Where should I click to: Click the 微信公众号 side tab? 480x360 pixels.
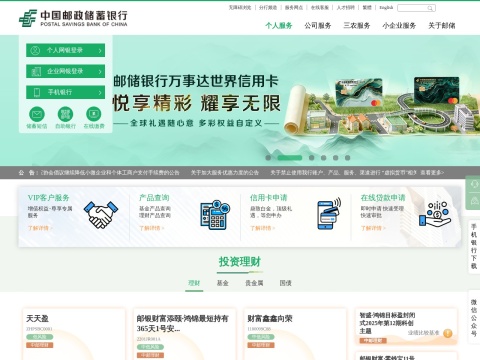(474, 318)
